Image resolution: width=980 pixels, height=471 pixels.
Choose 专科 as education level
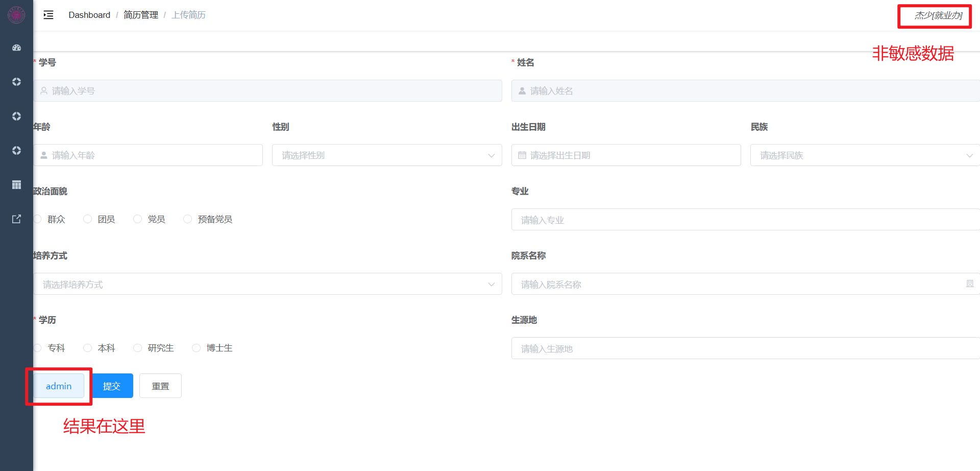(x=38, y=348)
